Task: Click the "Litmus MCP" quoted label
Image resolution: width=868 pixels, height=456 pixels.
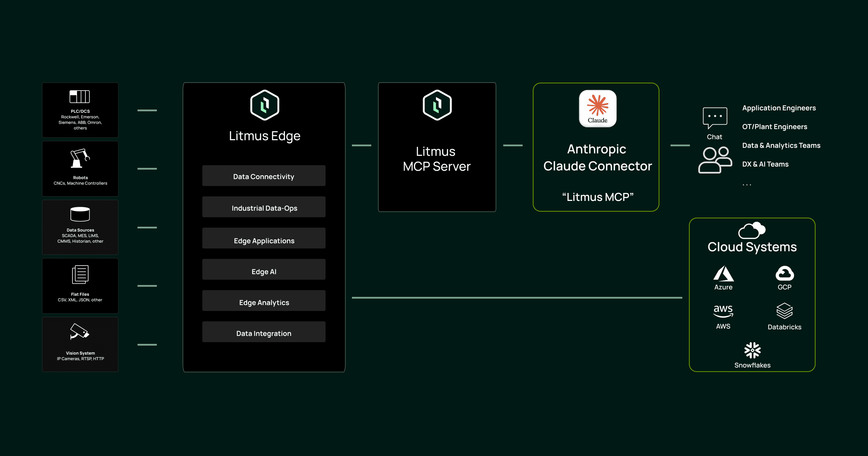Action: tap(598, 197)
